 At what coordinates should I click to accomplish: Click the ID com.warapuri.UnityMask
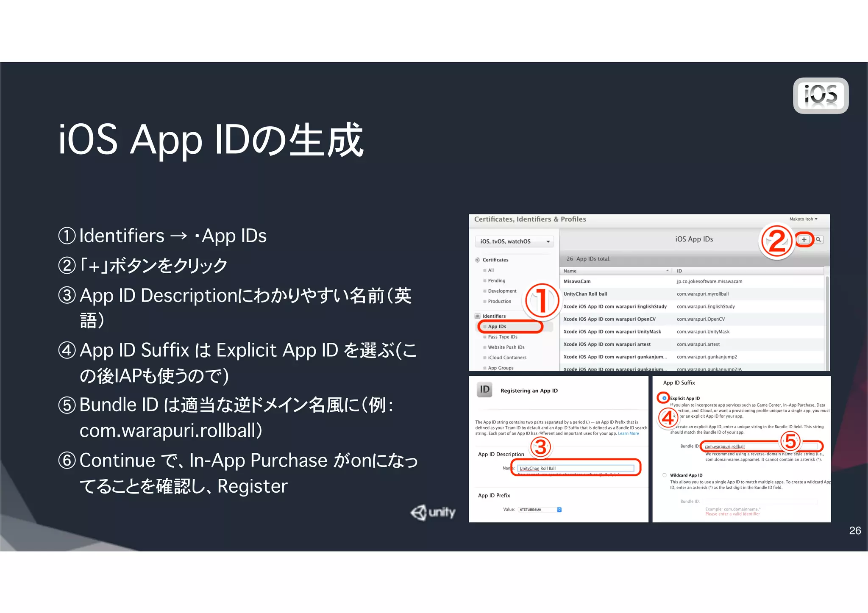point(703,332)
